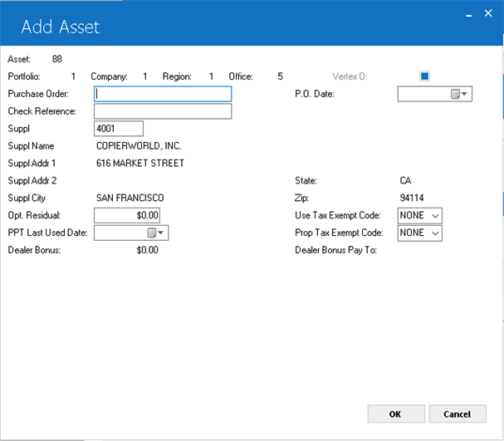Focus the Purchase Order text field
504x441 pixels.
(163, 94)
